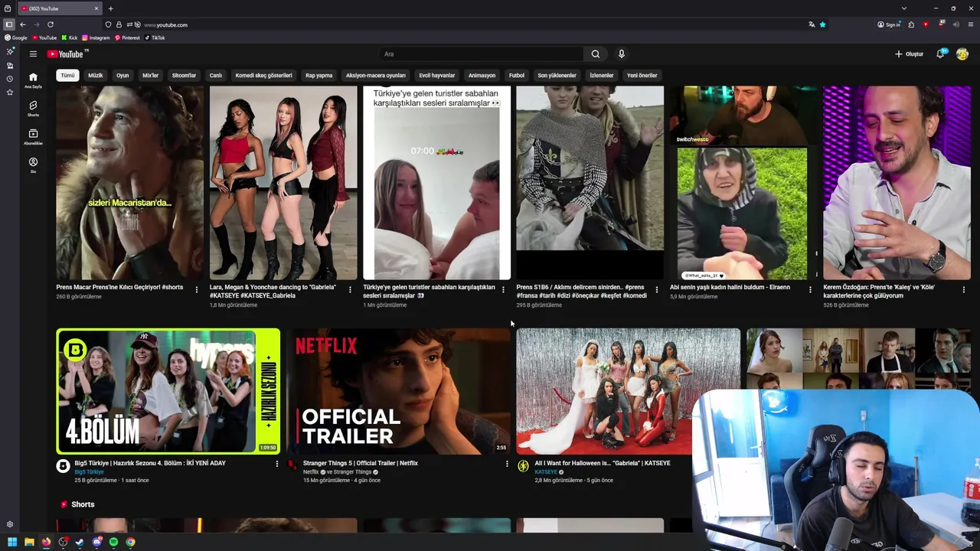Open browser sidebar history clock icon

(x=10, y=79)
